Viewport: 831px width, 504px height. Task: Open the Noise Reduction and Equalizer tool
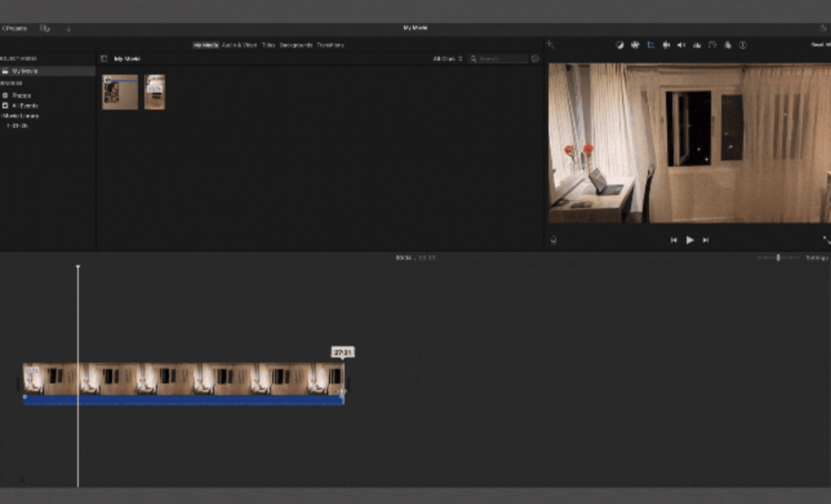[696, 45]
